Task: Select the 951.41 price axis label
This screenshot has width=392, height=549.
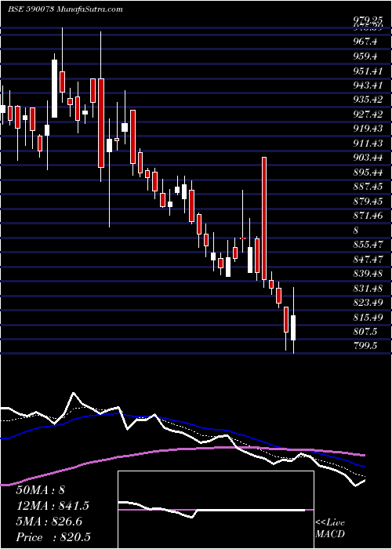Action: pos(368,71)
